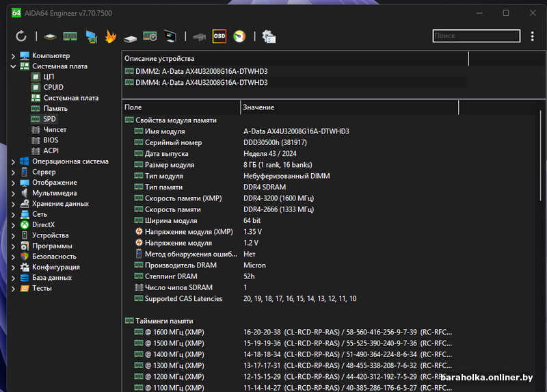Expand the Мультимедиа tree node
The image size is (547, 392).
pyautogui.click(x=13, y=194)
